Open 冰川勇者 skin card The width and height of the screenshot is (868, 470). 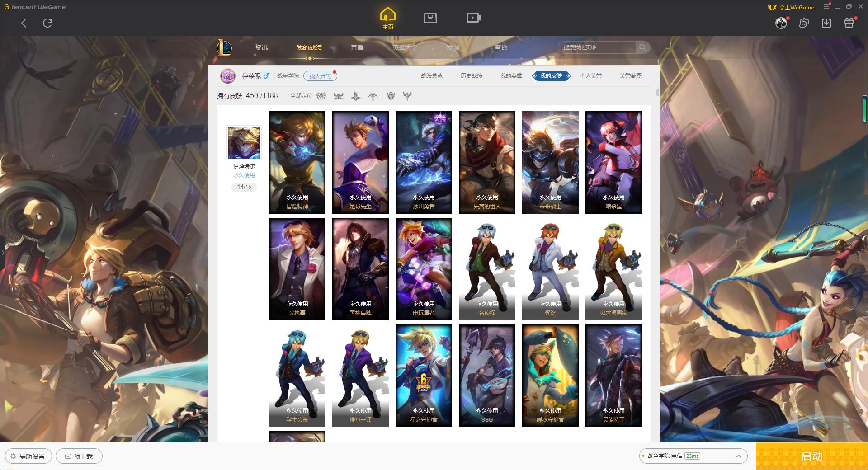pyautogui.click(x=424, y=162)
